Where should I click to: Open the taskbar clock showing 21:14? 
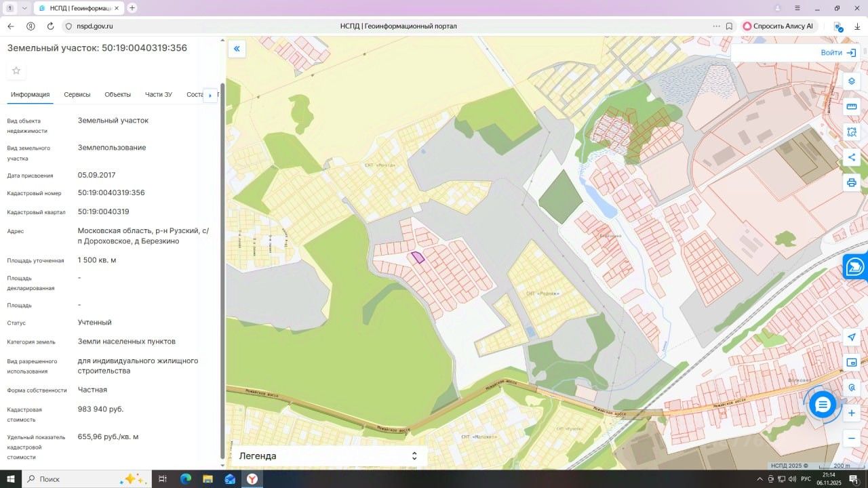point(829,479)
